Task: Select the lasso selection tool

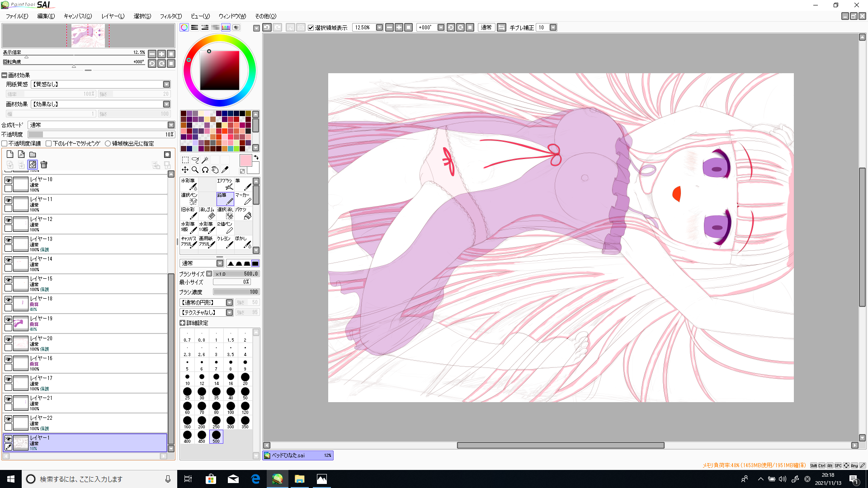Action: [x=195, y=160]
